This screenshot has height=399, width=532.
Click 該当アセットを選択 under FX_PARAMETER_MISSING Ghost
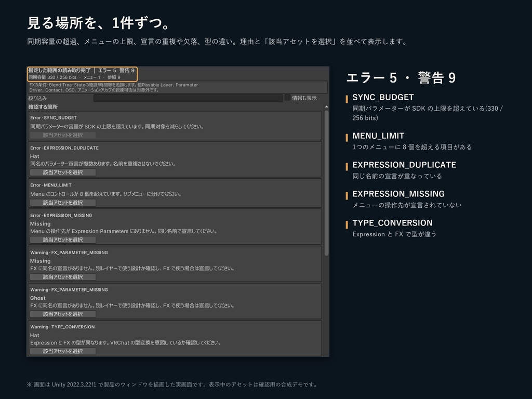tap(63, 314)
